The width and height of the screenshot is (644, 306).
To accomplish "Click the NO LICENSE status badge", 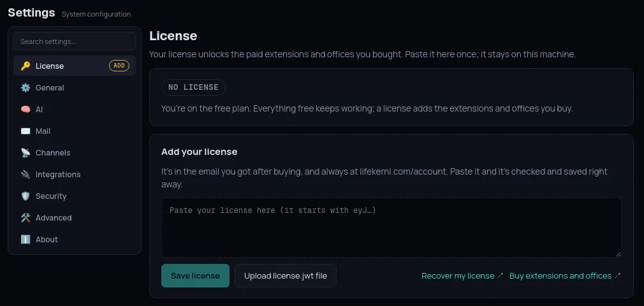I will 193,87.
